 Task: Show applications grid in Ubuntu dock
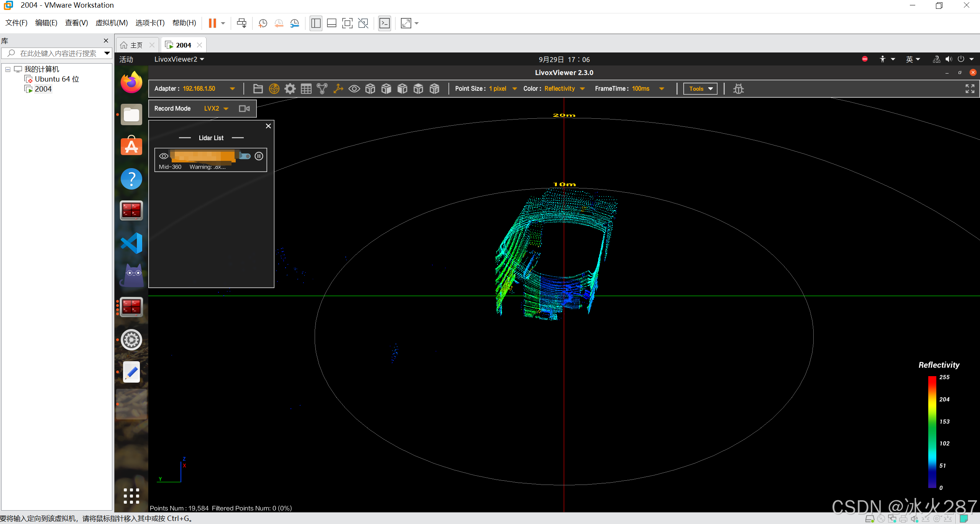[131, 496]
